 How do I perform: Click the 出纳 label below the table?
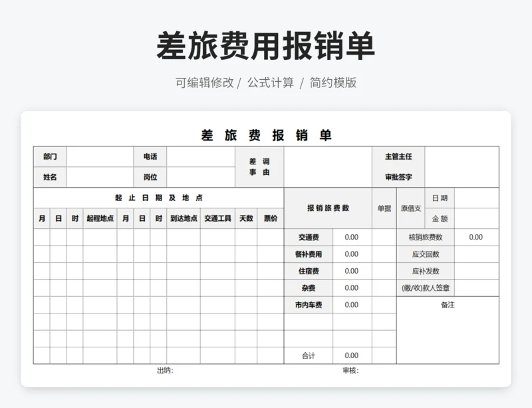click(x=165, y=371)
